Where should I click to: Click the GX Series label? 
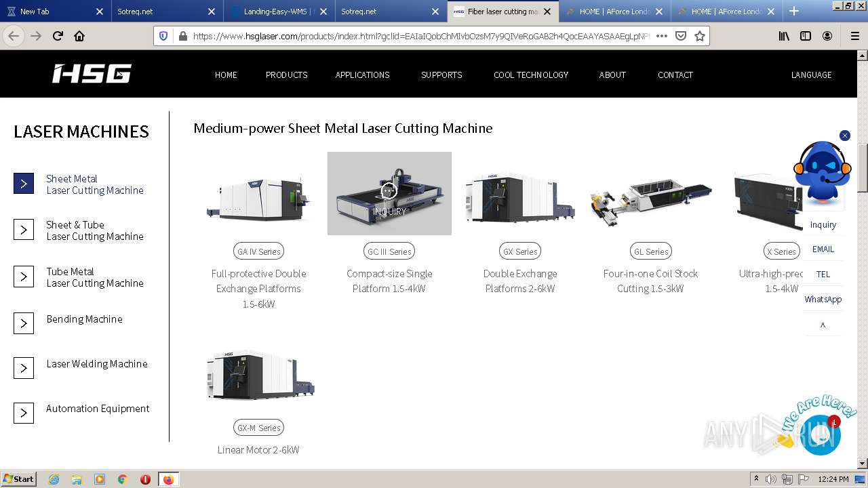[520, 251]
